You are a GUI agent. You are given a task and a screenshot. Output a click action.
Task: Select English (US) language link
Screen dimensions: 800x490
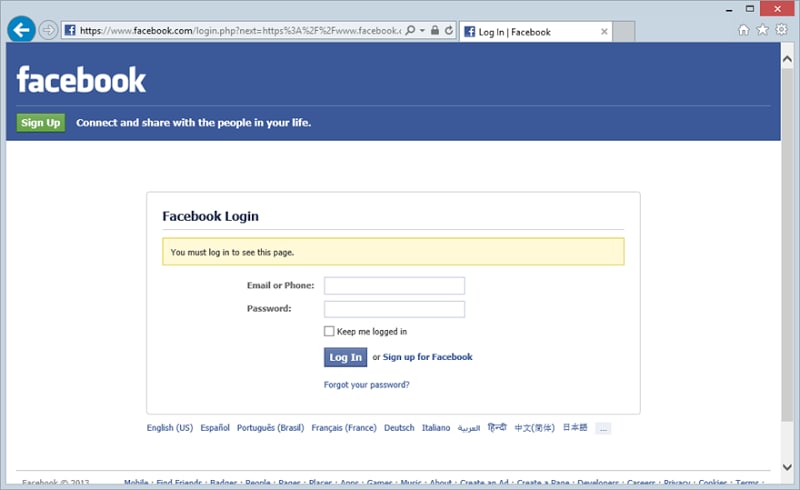point(170,428)
